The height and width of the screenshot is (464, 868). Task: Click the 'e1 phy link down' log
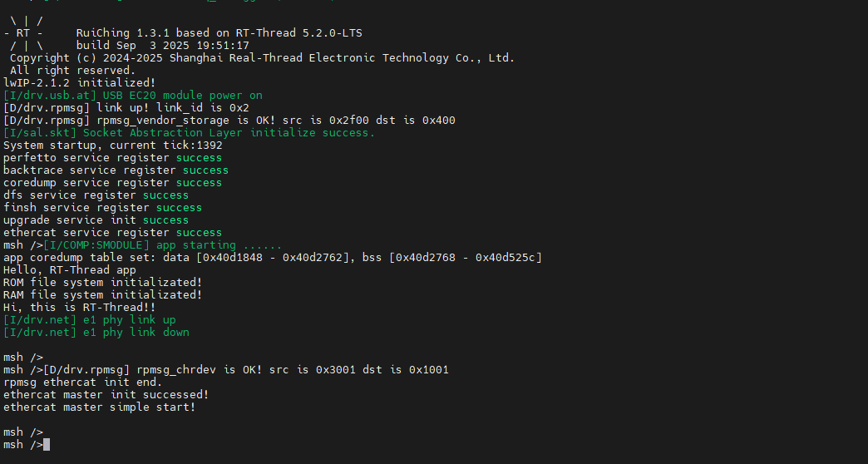(96, 333)
